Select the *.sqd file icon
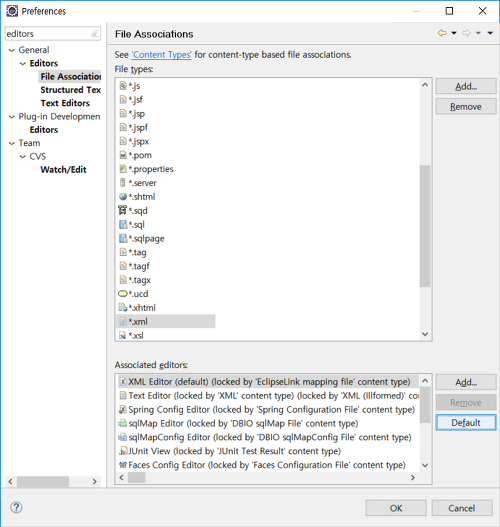Image resolution: width=500 pixels, height=527 pixels. coord(123,210)
